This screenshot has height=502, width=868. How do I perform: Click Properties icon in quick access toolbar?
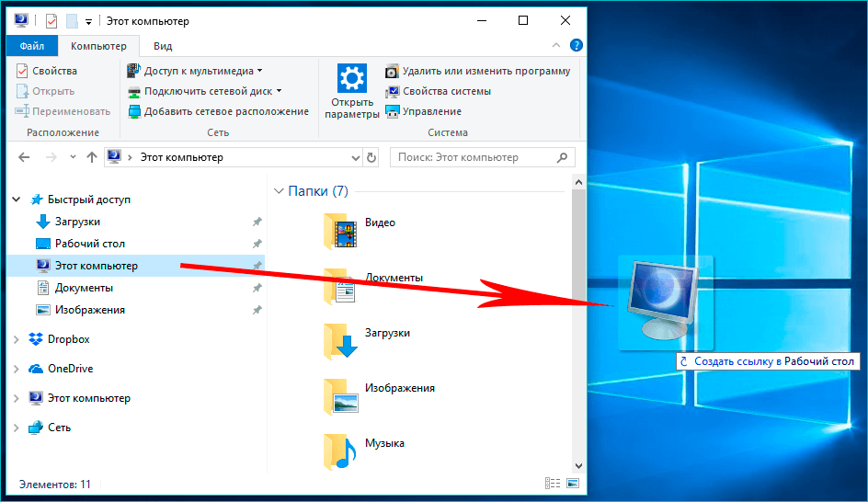[51, 21]
